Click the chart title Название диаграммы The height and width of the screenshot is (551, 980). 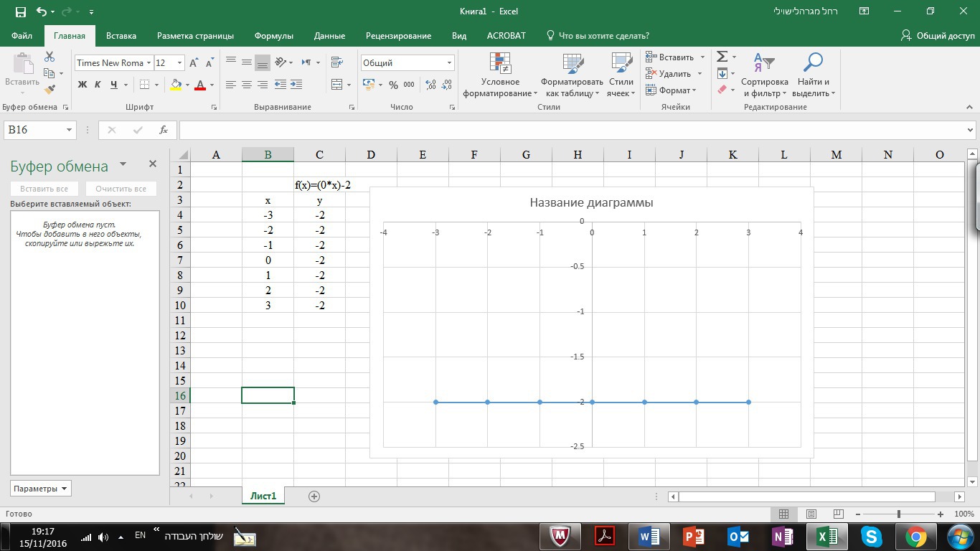click(x=591, y=202)
